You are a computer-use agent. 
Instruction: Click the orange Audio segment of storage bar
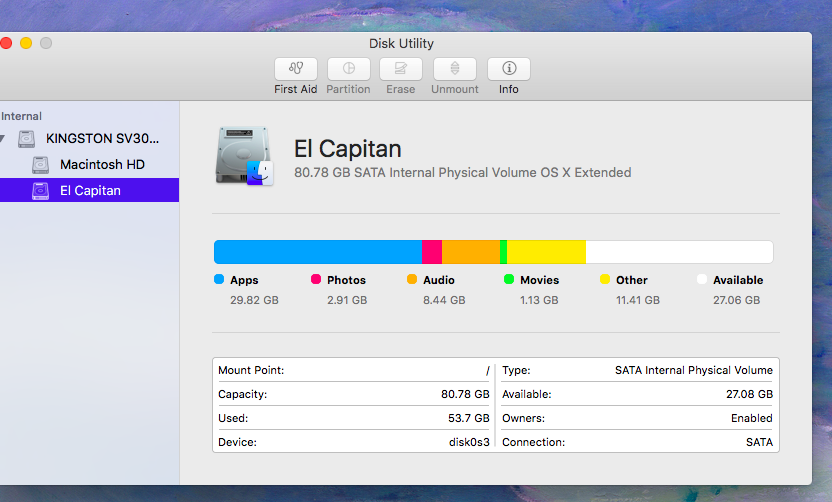click(x=471, y=252)
